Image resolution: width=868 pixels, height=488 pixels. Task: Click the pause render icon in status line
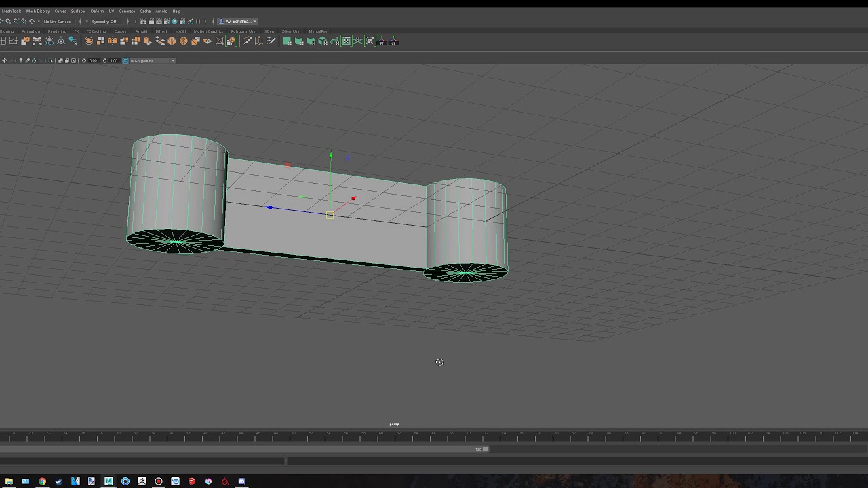(x=198, y=22)
